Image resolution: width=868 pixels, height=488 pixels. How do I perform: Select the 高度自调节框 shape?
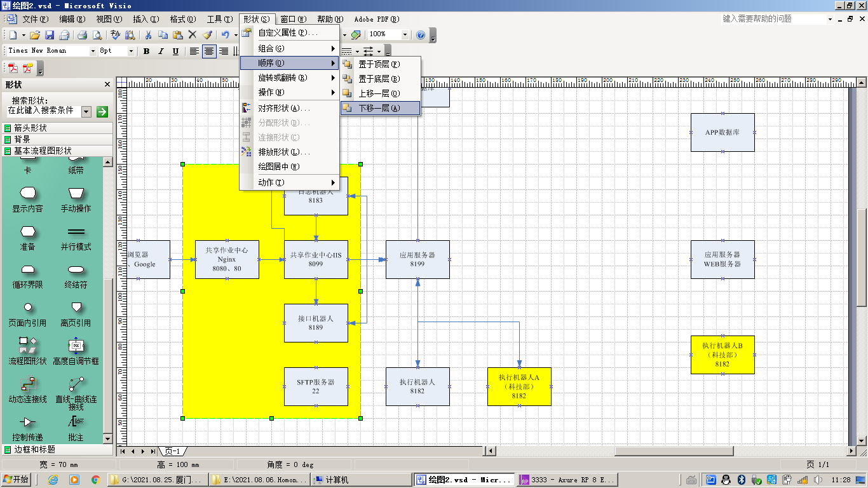click(76, 351)
